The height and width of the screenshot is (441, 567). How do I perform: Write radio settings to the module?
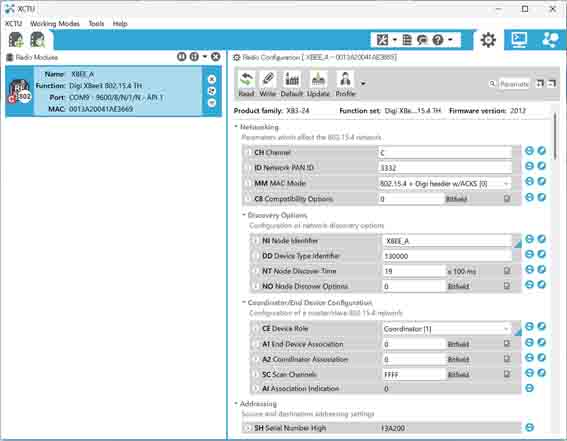coord(268,84)
